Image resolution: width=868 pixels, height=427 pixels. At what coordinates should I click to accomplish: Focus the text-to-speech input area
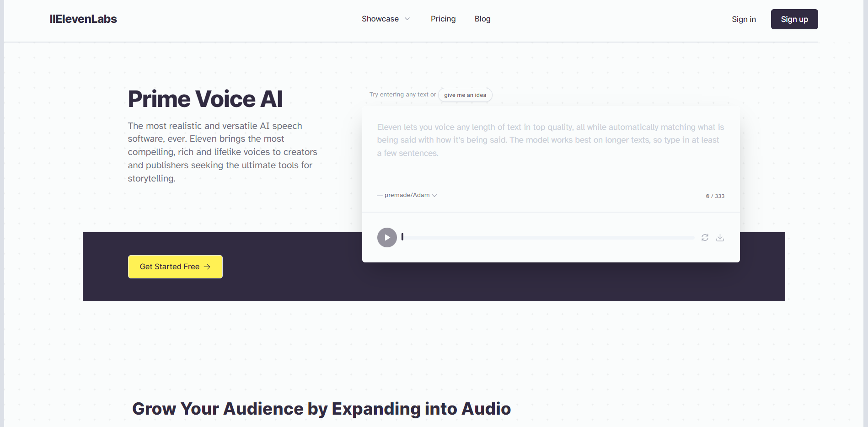point(550,151)
